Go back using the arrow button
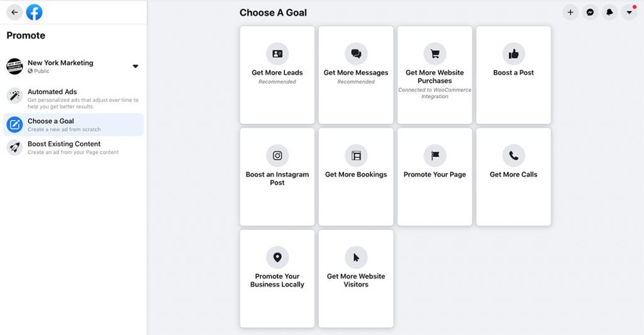Image resolution: width=644 pixels, height=335 pixels. [x=14, y=13]
